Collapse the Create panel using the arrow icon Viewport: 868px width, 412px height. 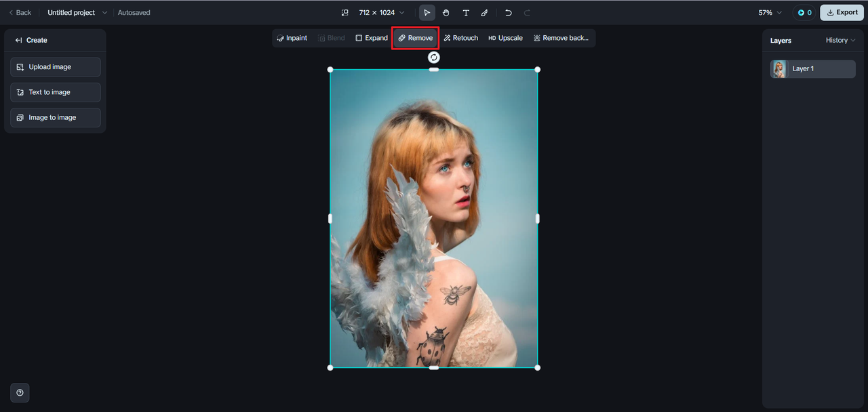coord(18,41)
